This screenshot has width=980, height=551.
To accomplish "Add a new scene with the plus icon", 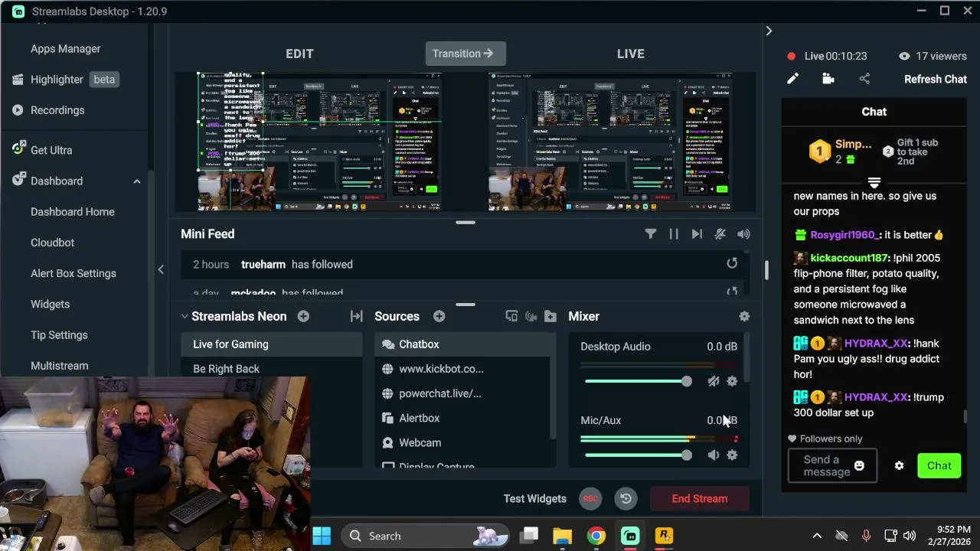I will (303, 316).
